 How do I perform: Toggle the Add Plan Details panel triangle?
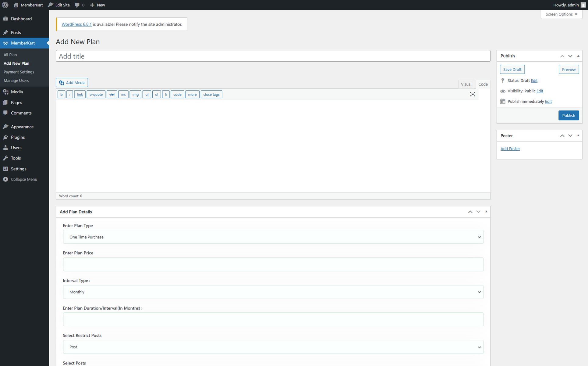(x=486, y=212)
